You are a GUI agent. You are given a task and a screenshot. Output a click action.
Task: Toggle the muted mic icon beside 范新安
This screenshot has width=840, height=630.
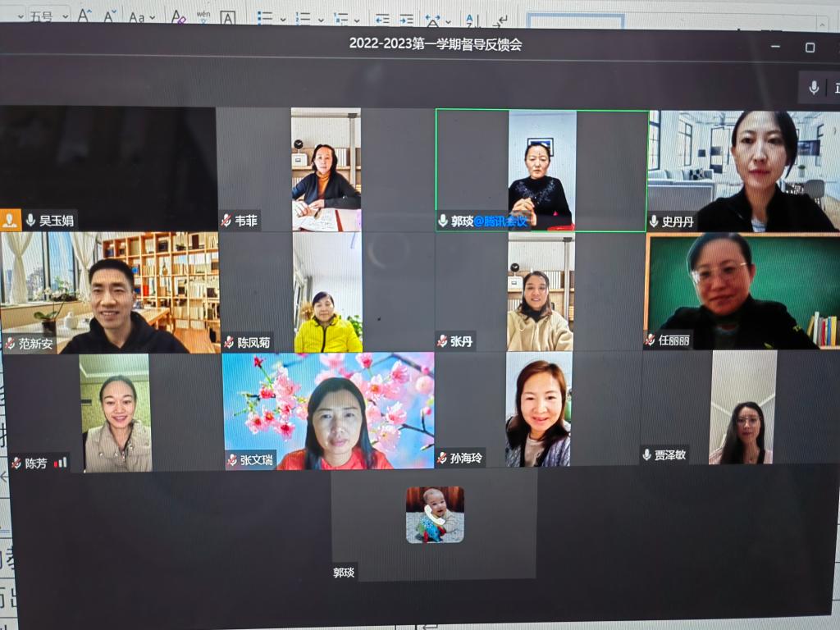coord(11,344)
